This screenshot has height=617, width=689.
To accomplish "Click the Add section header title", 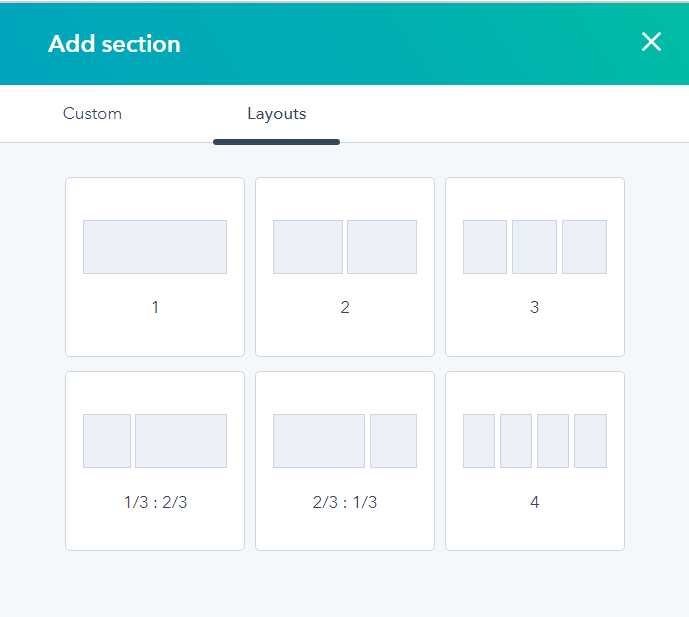I will tap(114, 44).
